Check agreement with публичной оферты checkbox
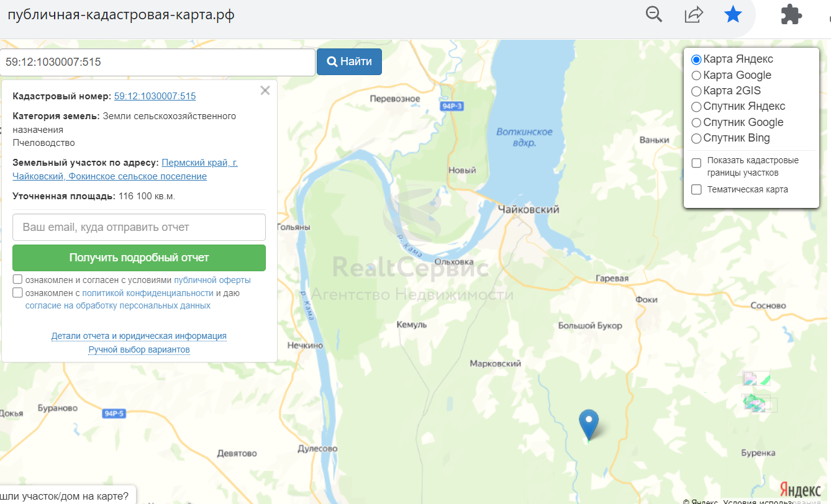Screen dimensions: 831x504 click(17, 279)
